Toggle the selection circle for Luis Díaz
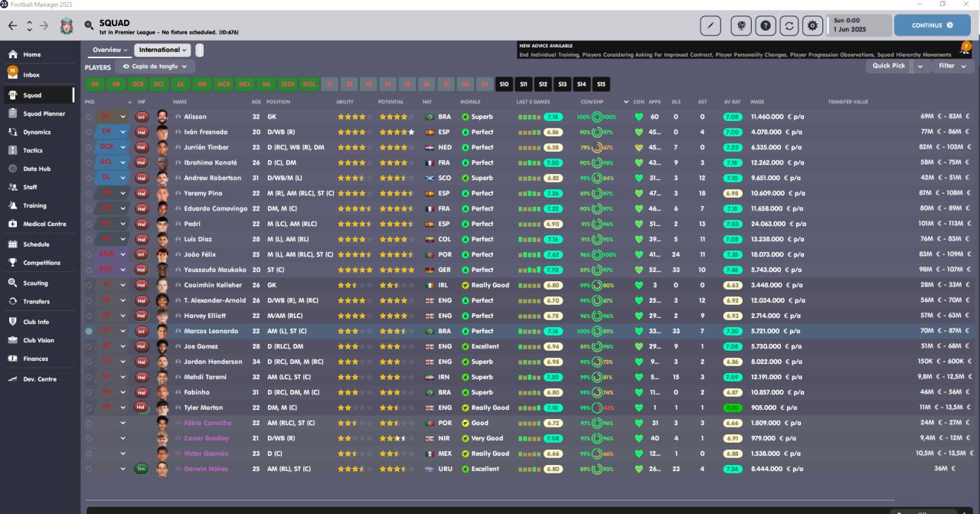Screen dimensions: 980x514 click(89, 239)
